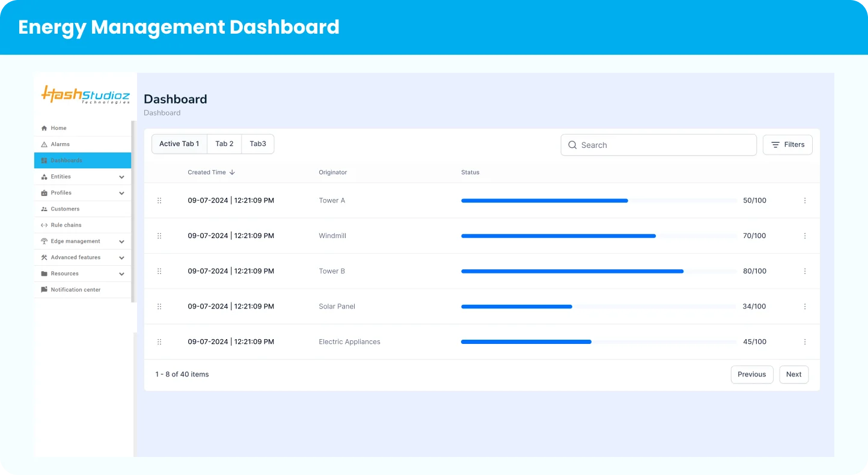
Task: Focus the Search input field
Action: 659,145
